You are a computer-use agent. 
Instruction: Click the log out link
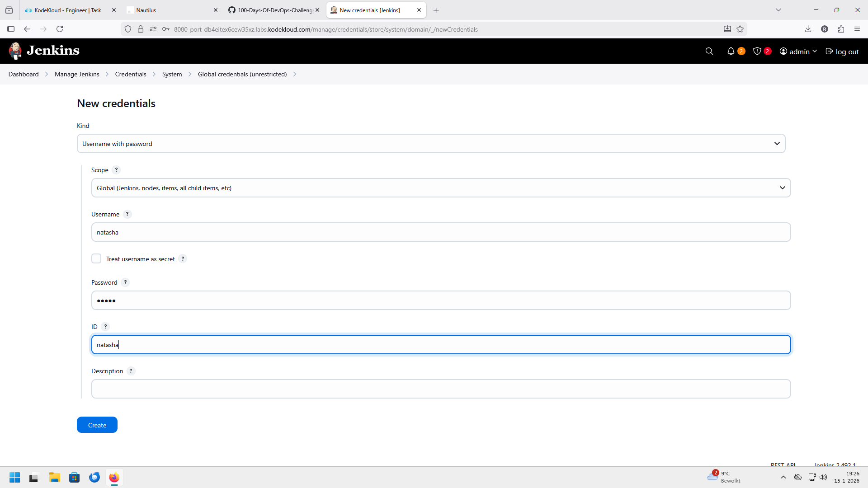pyautogui.click(x=842, y=52)
